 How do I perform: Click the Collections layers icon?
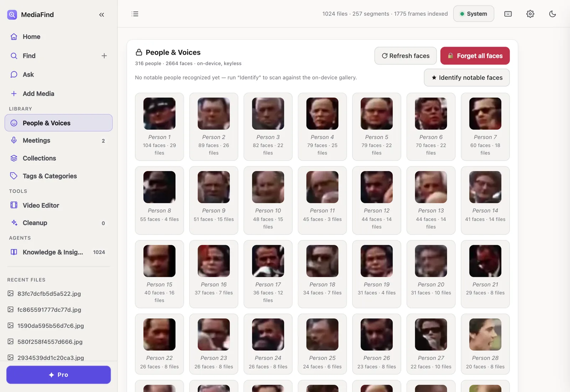point(14,158)
